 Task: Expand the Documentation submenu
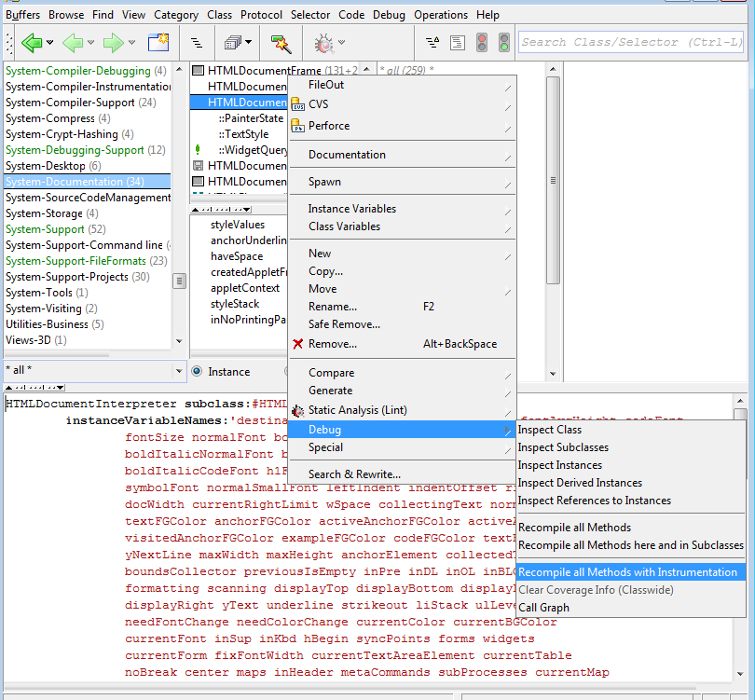(507, 158)
